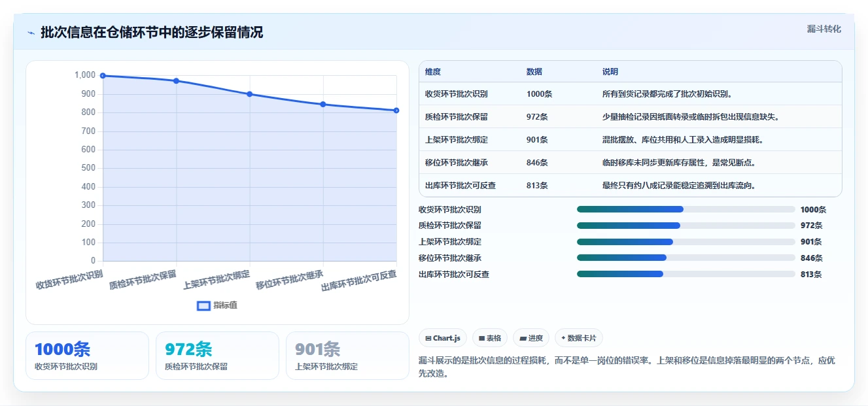
Task: Click y-axis label 500
Action: tap(89, 168)
